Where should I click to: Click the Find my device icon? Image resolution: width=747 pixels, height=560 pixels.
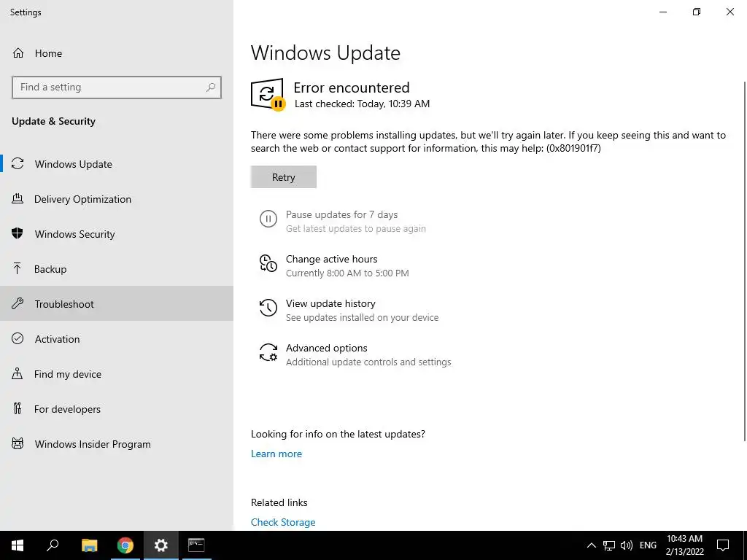pyautogui.click(x=18, y=373)
